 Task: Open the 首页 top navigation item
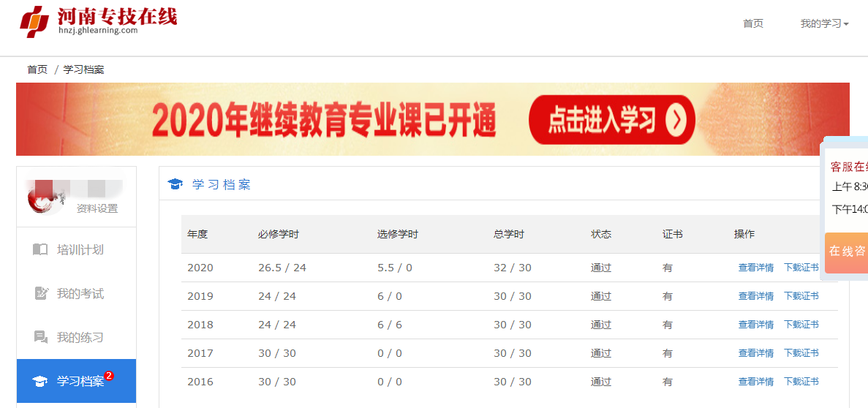pyautogui.click(x=752, y=23)
